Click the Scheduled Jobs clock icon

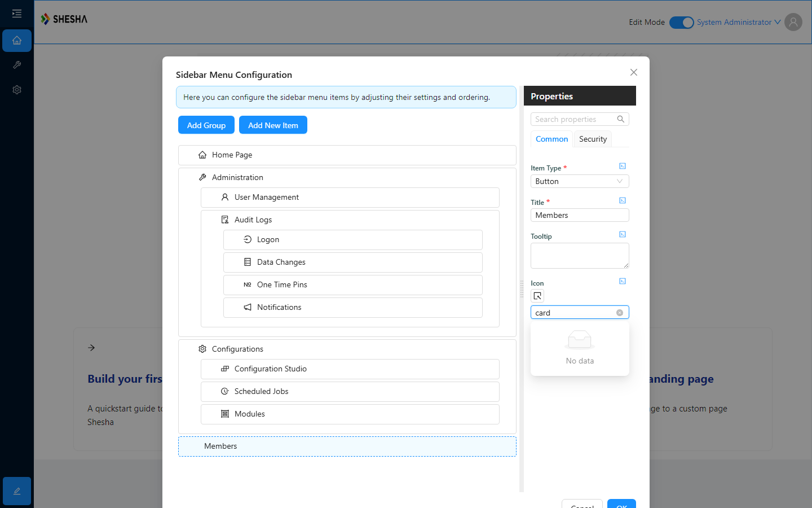(x=225, y=391)
